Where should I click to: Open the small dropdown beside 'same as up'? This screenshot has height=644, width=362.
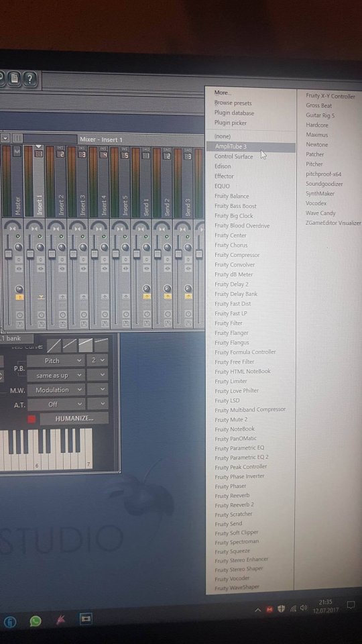click(98, 375)
